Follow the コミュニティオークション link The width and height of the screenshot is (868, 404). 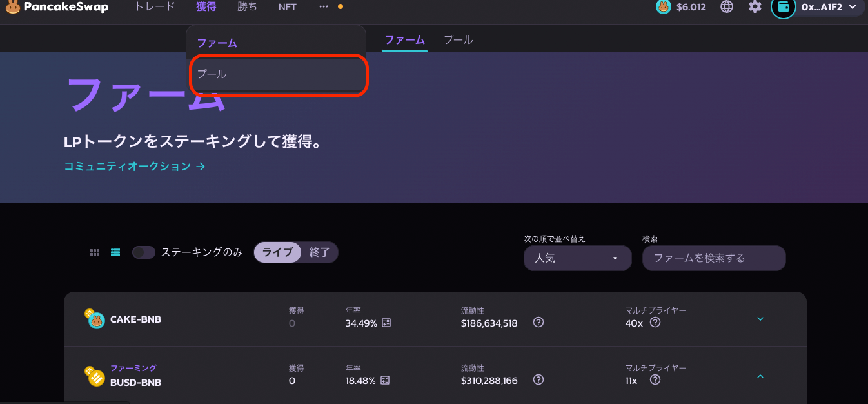click(135, 167)
